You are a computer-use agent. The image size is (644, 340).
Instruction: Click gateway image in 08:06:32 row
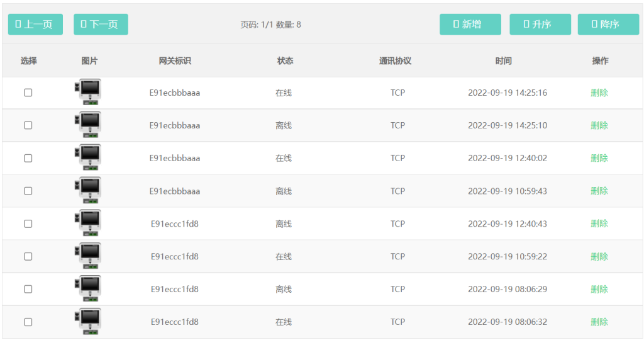pyautogui.click(x=88, y=322)
